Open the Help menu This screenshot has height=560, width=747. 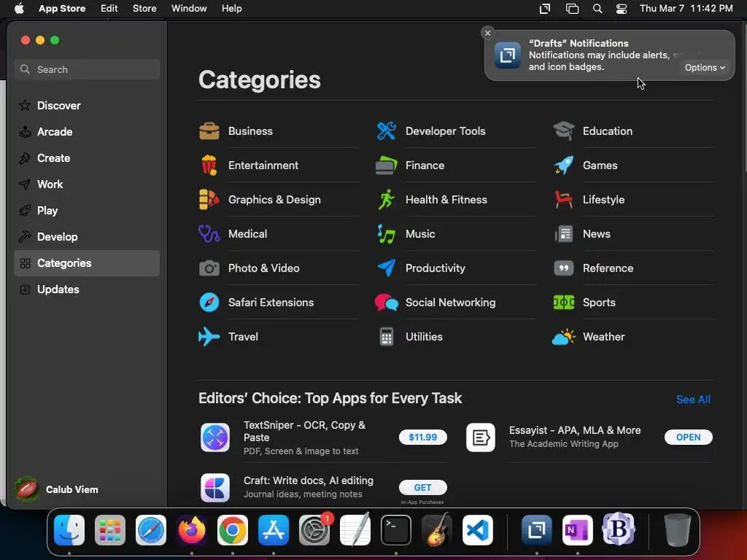click(x=231, y=9)
